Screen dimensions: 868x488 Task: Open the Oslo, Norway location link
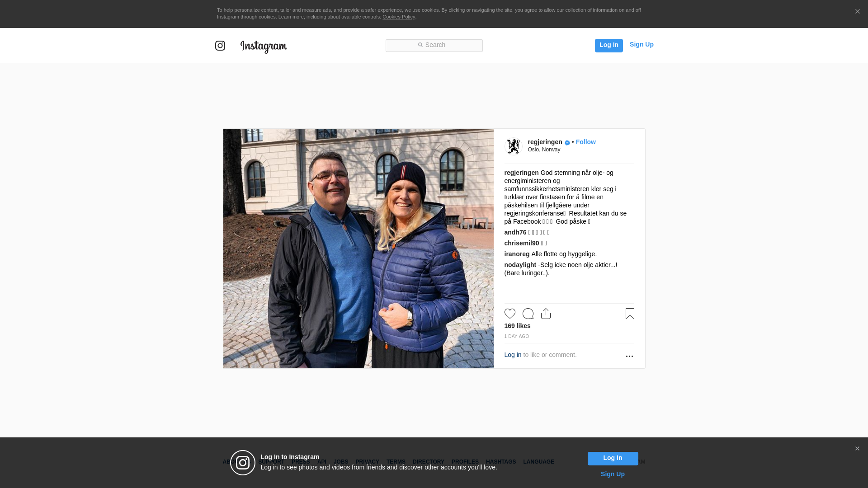point(544,150)
